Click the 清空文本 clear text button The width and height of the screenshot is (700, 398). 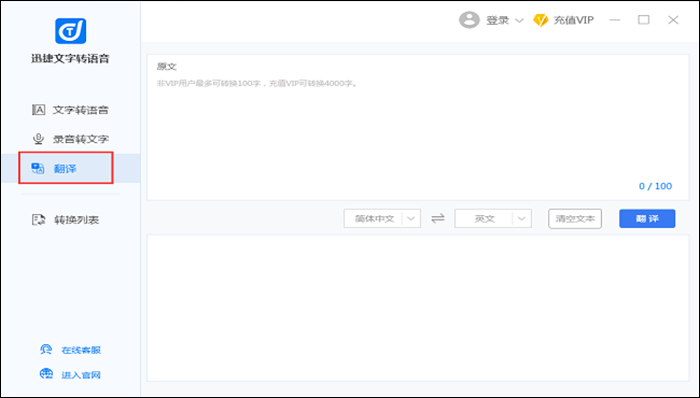[575, 219]
